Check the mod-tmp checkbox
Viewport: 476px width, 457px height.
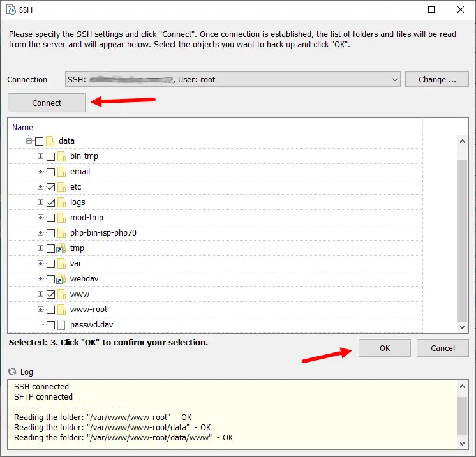(x=50, y=218)
